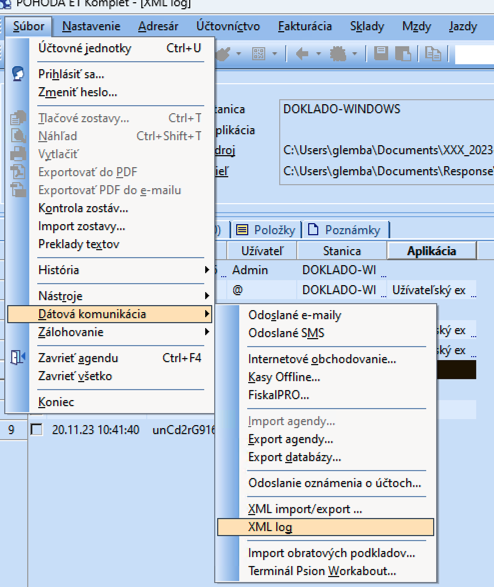Click the copy documents toolbar icon
This screenshot has height=587, width=494.
[433, 54]
